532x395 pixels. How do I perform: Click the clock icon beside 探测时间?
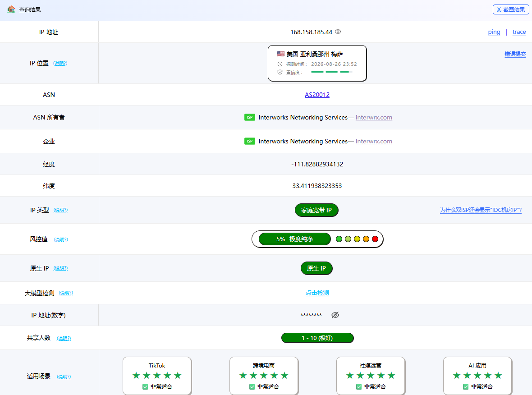280,64
